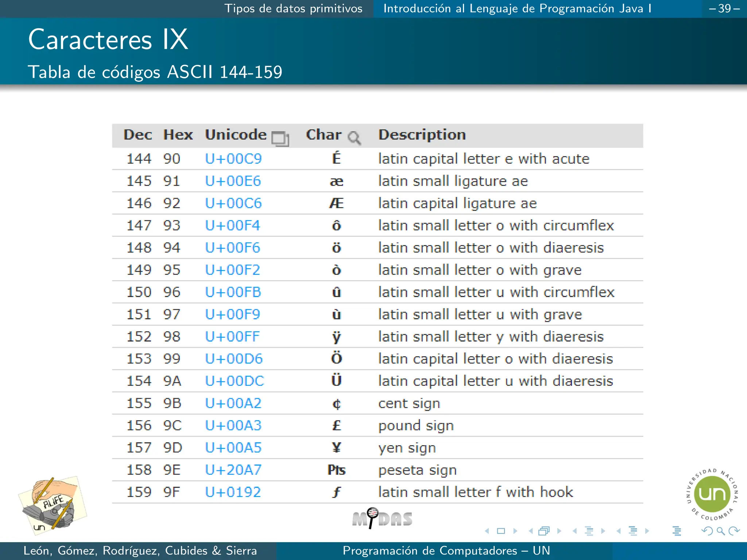Go to next subsection arrow
The image size is (747, 560).
pyautogui.click(x=603, y=531)
